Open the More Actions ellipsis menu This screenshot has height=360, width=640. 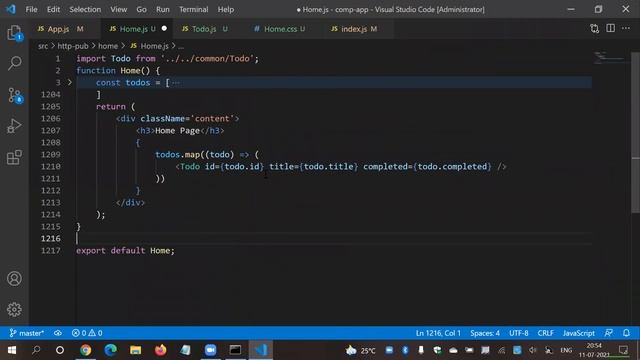click(626, 28)
